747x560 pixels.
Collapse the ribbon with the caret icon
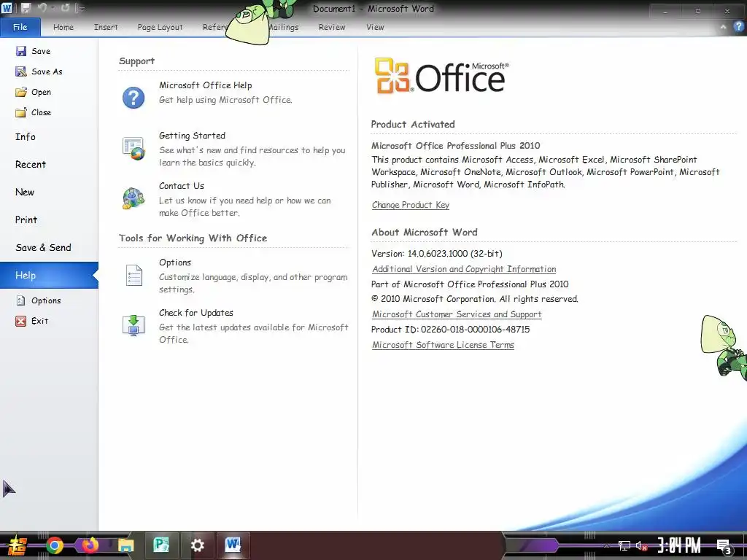[x=723, y=27]
